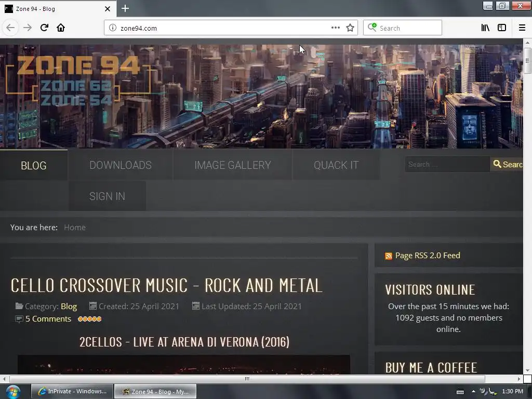This screenshot has height=399, width=532.
Task: Open the SIGN IN menu item
Action: coord(107,196)
